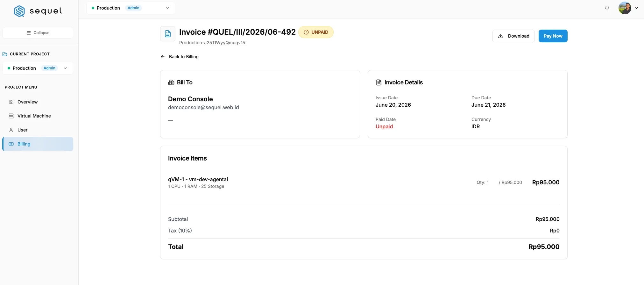Open the notifications bell
Viewport: 644px width, 285px height.
pyautogui.click(x=607, y=8)
